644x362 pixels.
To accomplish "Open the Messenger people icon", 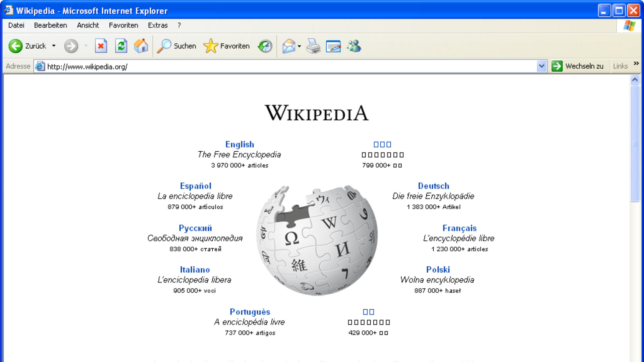I will click(x=354, y=46).
